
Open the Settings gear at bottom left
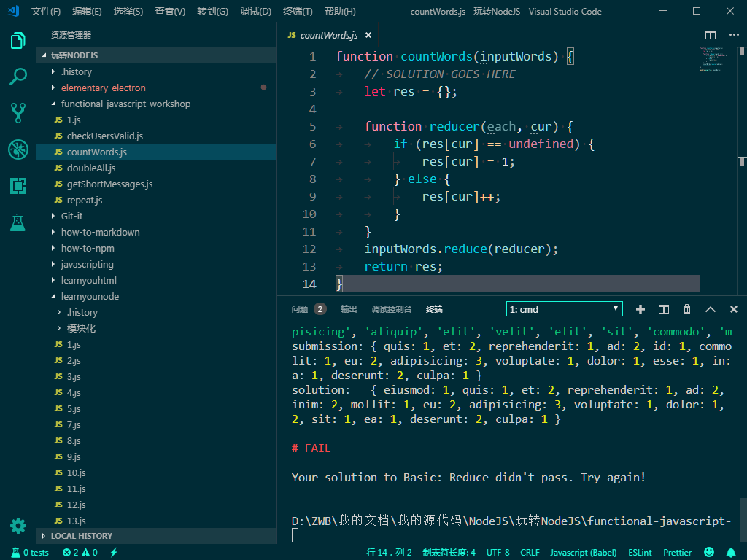[x=18, y=526]
